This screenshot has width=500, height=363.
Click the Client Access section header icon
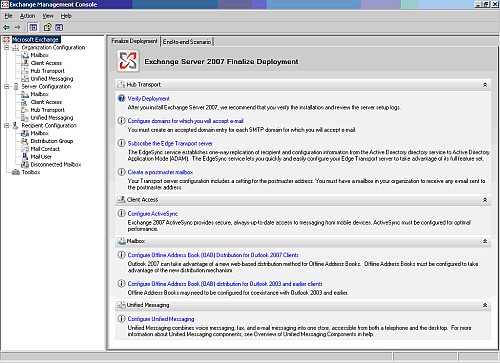click(121, 200)
